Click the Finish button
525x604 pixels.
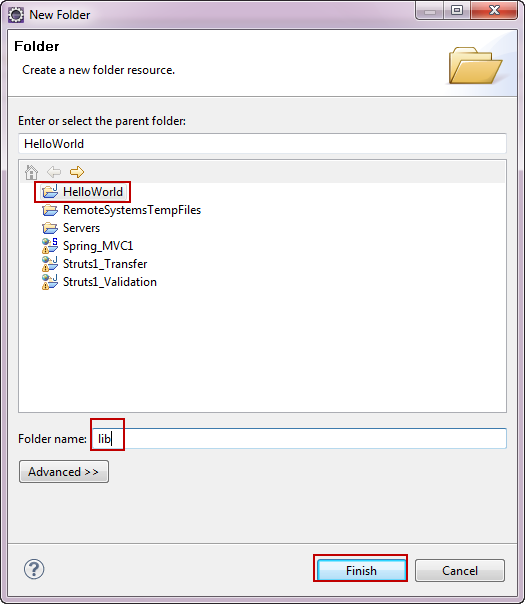[361, 570]
